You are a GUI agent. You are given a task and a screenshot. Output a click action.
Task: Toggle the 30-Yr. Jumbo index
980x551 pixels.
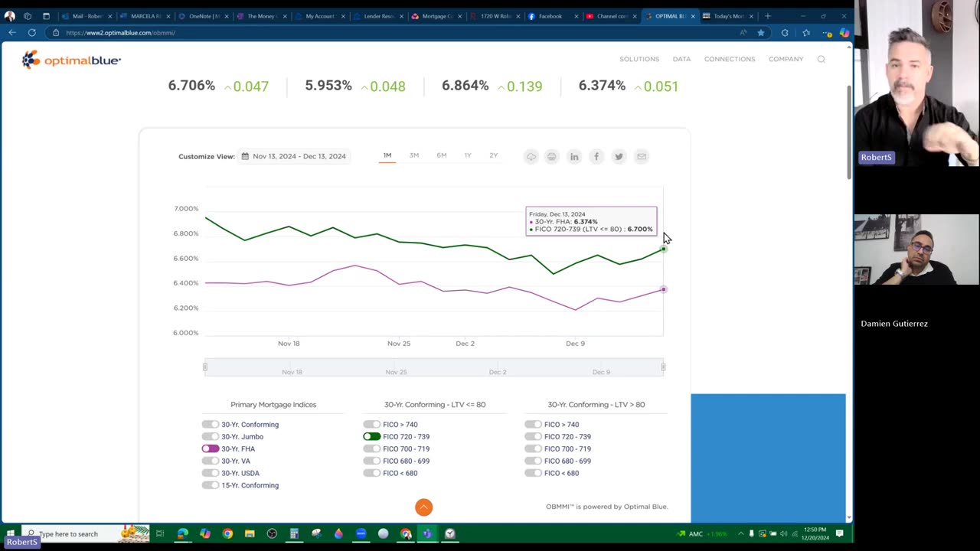211,437
